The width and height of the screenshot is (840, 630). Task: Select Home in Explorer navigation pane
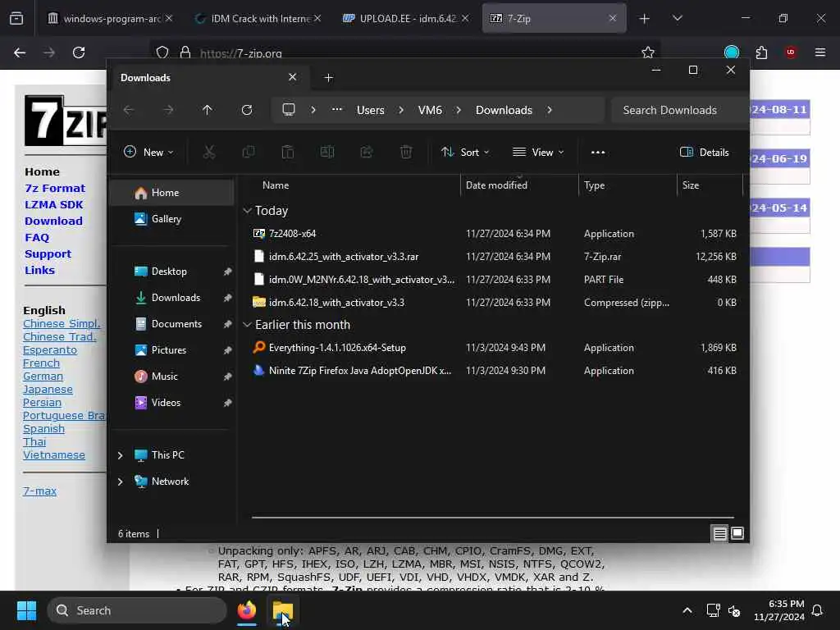coord(171,193)
